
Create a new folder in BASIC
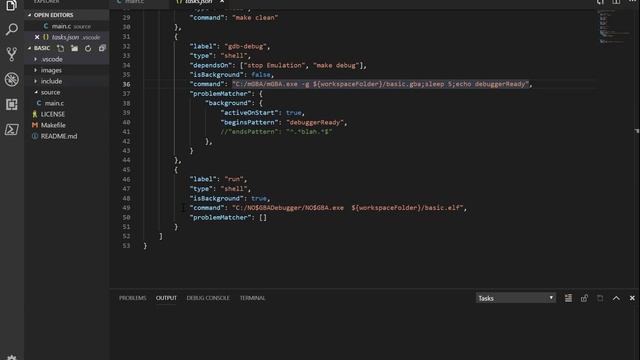tap(74, 48)
